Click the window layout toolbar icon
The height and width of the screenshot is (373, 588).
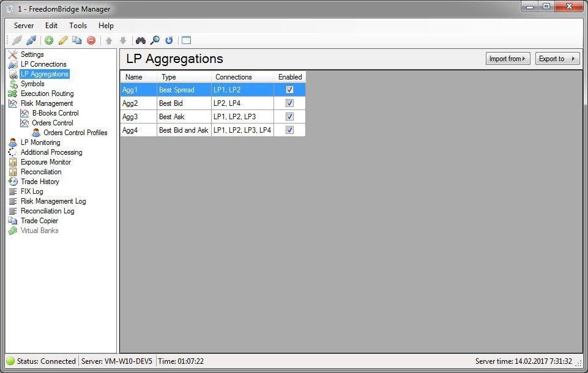click(186, 40)
